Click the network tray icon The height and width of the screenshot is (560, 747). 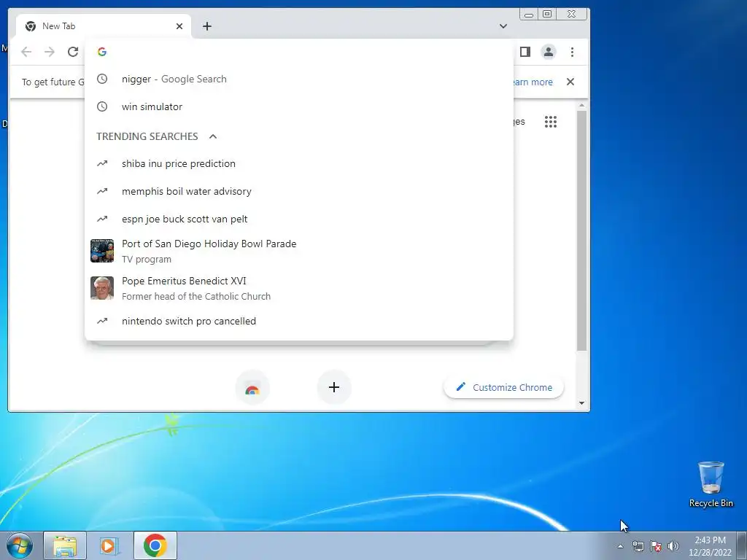(x=638, y=546)
